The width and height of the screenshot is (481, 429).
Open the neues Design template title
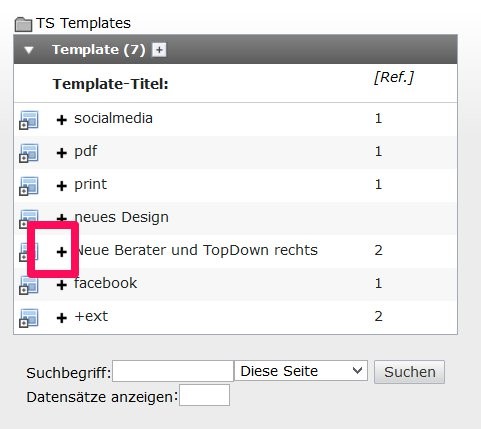[x=121, y=217]
